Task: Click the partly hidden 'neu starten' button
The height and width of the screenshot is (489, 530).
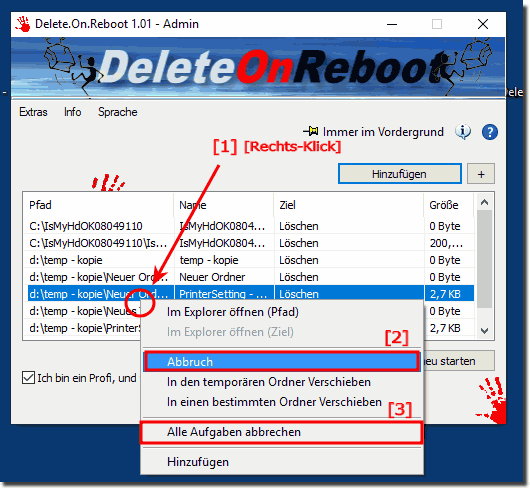Action: tap(459, 361)
